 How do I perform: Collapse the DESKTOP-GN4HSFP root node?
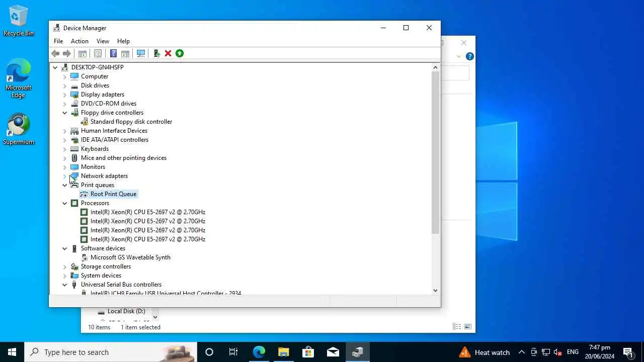pos(55,67)
